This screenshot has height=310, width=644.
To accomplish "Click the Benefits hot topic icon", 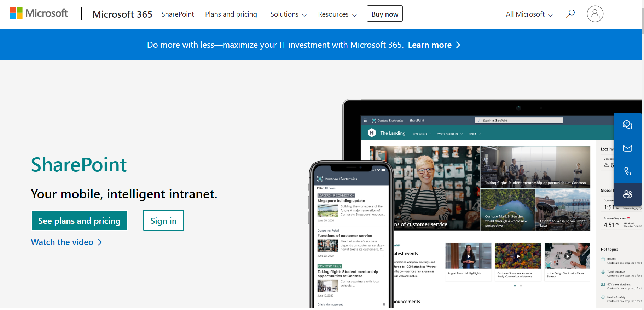I will pyautogui.click(x=603, y=259).
